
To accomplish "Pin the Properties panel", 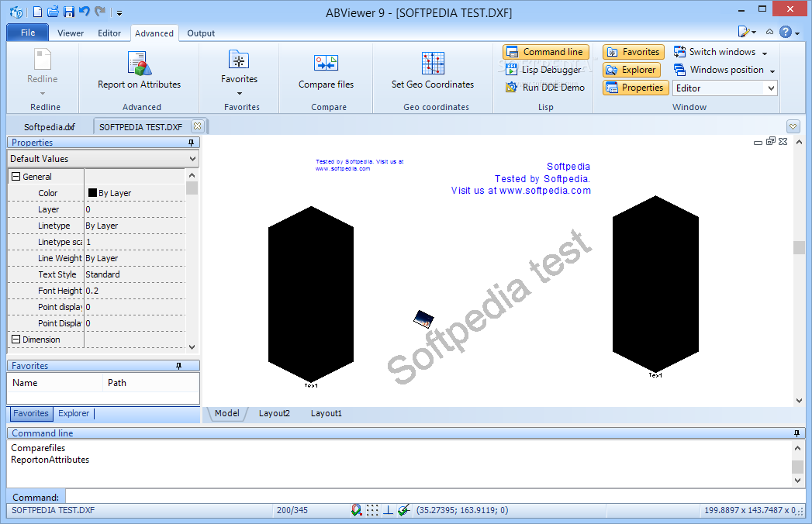I will tap(191, 143).
